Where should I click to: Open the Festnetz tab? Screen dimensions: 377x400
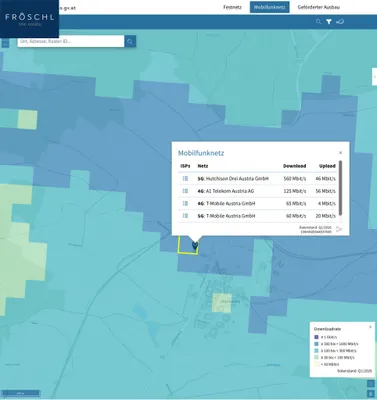coord(232,7)
